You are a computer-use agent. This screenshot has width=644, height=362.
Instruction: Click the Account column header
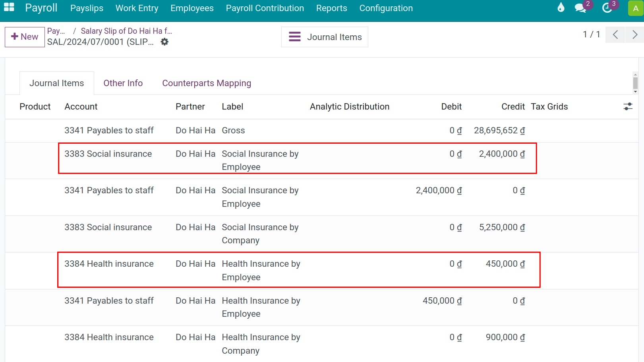tap(81, 106)
